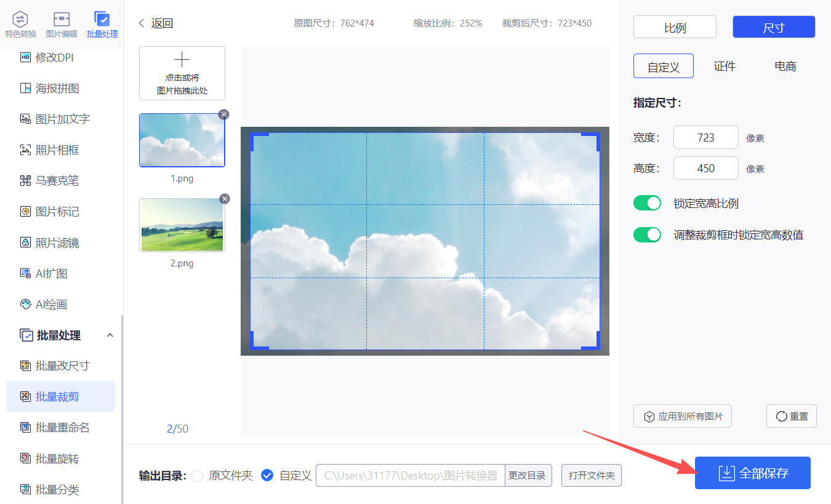Click 打开文件夹 button

[592, 475]
